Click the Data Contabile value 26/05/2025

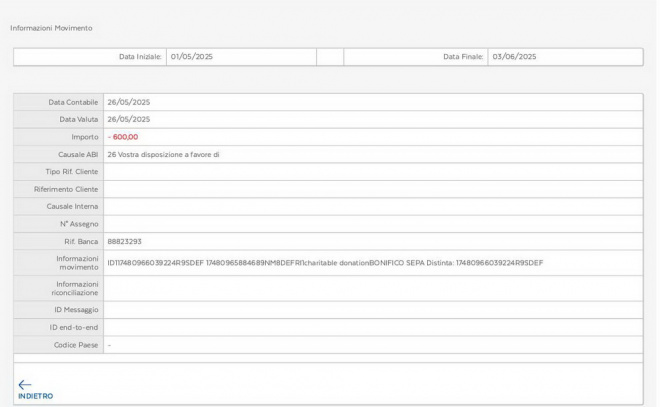click(x=128, y=102)
